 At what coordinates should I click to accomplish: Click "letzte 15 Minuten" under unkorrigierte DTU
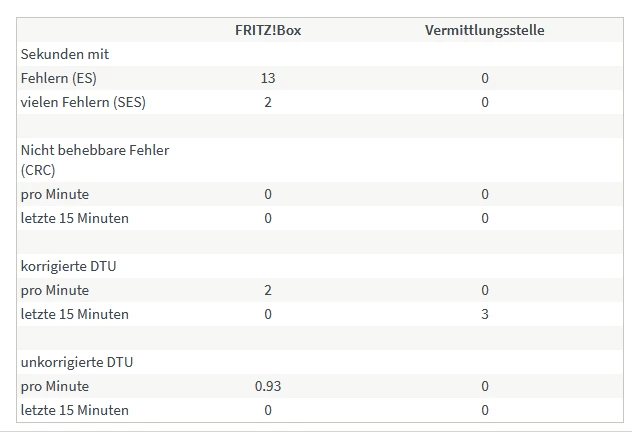pyautogui.click(x=75, y=410)
